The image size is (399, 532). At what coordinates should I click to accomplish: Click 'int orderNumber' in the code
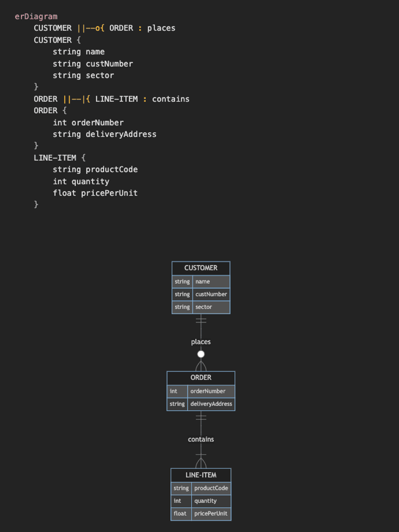click(x=88, y=123)
